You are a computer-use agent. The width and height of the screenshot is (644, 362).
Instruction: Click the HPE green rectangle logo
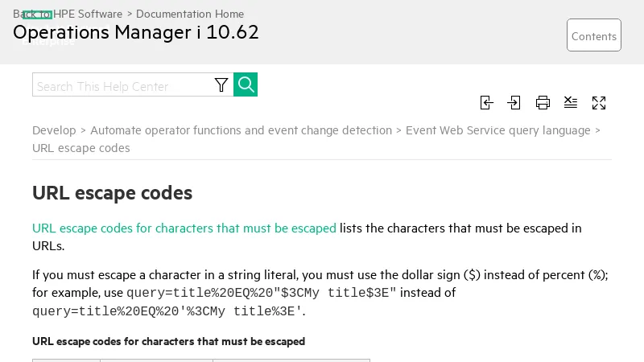pyautogui.click(x=37, y=14)
